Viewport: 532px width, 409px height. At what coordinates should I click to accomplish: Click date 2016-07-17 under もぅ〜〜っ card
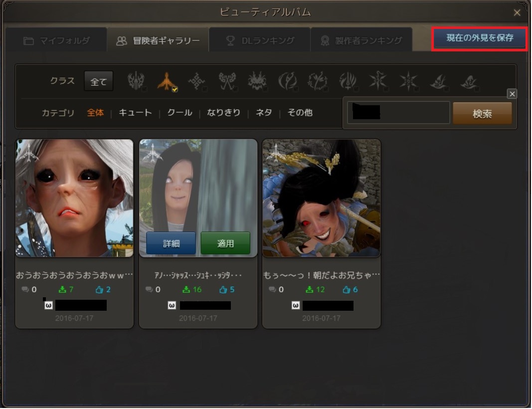(321, 318)
